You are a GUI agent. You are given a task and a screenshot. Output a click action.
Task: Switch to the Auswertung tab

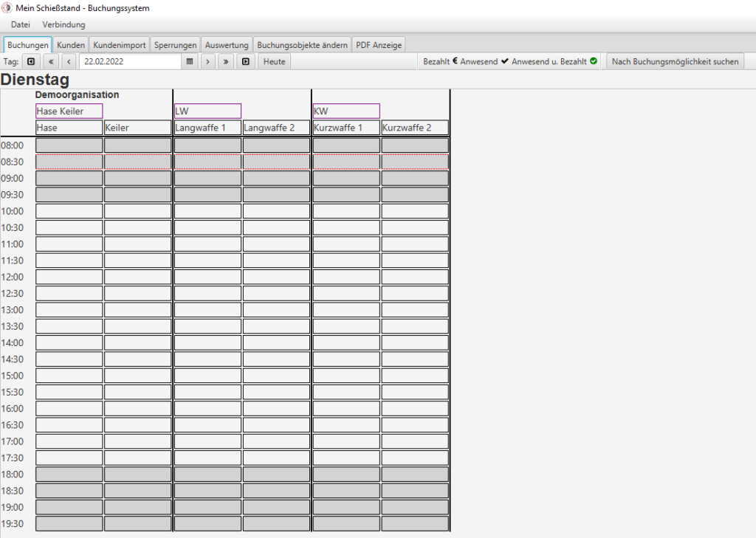click(227, 45)
